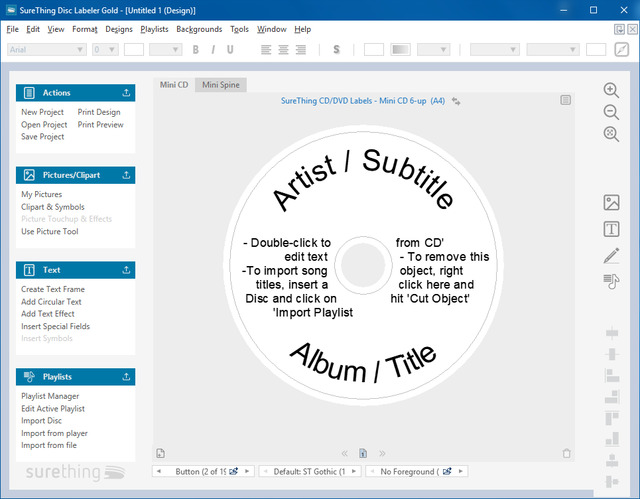Viewport: 640px width, 499px height.
Task: Click next arrow on Default: ST Gothic selector
Action: pyautogui.click(x=353, y=471)
